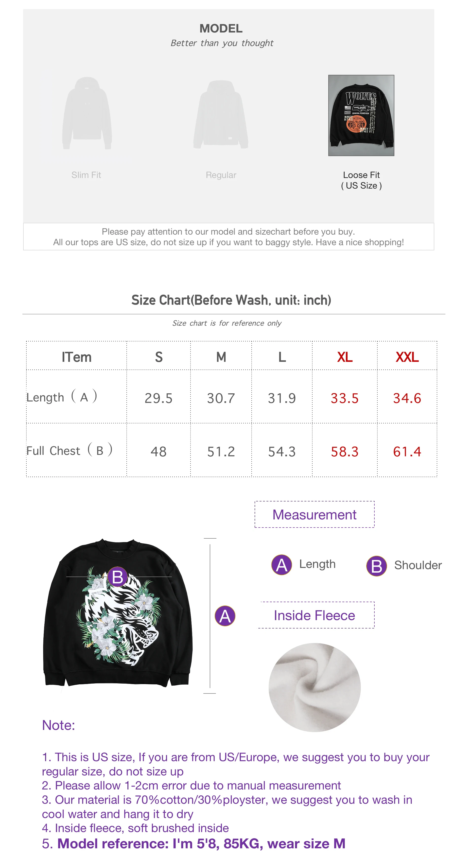The height and width of the screenshot is (868, 454).
Task: Click the Full Chest (B) row label
Action: 70,450
